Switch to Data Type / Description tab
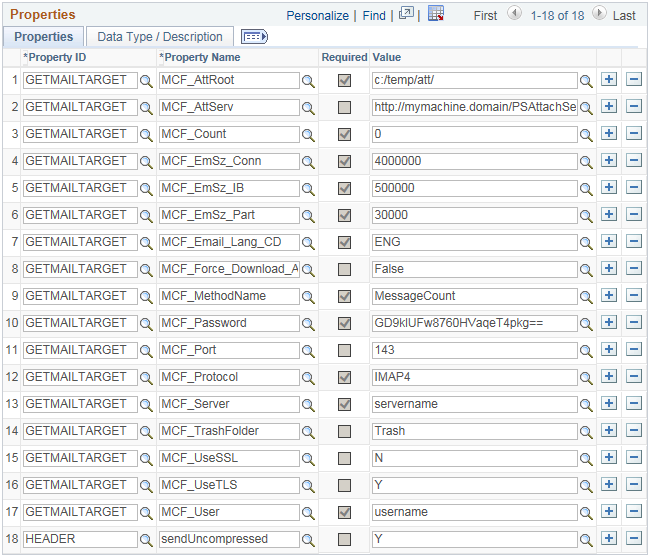The height and width of the screenshot is (559, 652). click(x=160, y=37)
